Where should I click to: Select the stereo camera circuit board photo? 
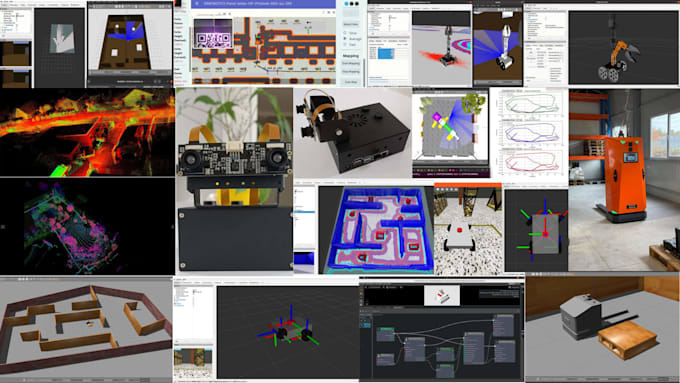pos(235,180)
